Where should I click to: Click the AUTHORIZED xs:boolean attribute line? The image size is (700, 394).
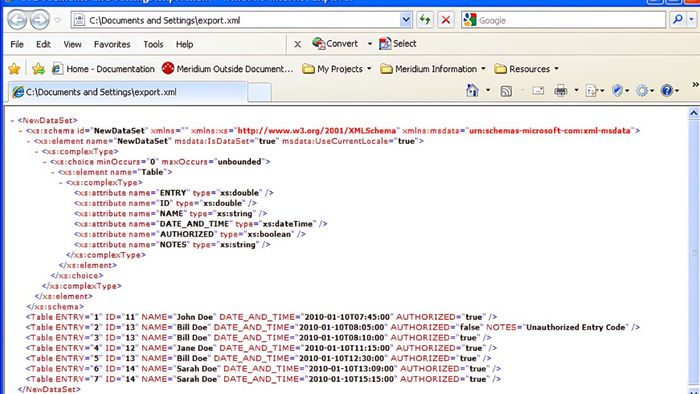[x=190, y=234]
